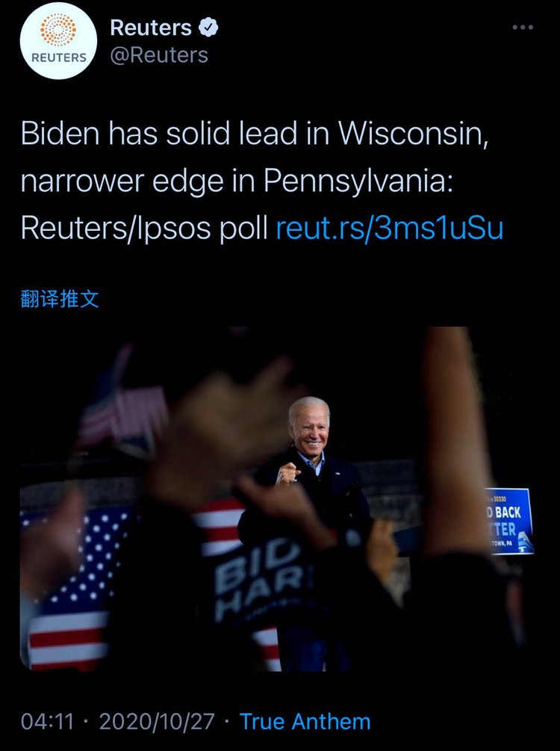Open the Reuters display name
This screenshot has width=560, height=751.
coord(151,28)
